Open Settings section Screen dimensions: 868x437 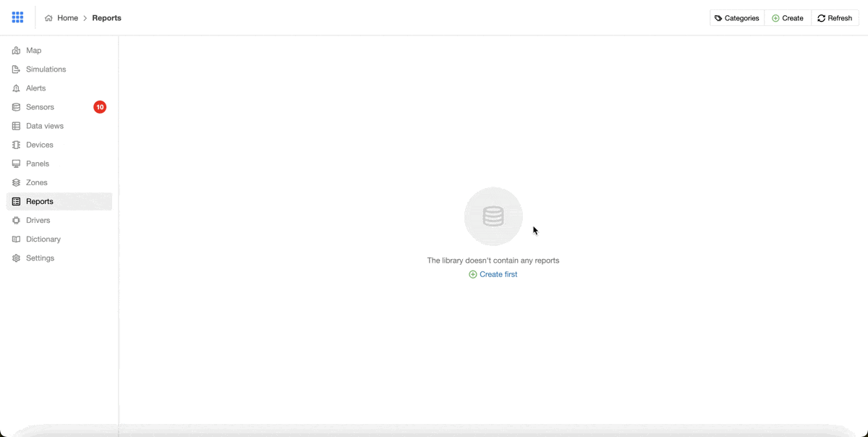[x=59, y=258]
